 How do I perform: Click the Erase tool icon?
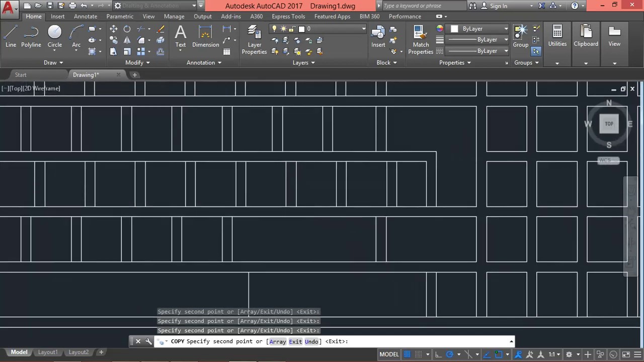[x=160, y=29]
